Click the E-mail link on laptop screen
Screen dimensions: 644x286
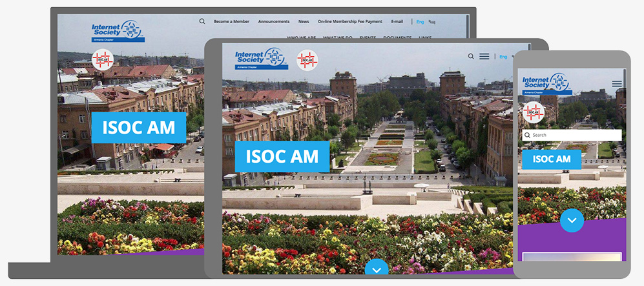397,21
